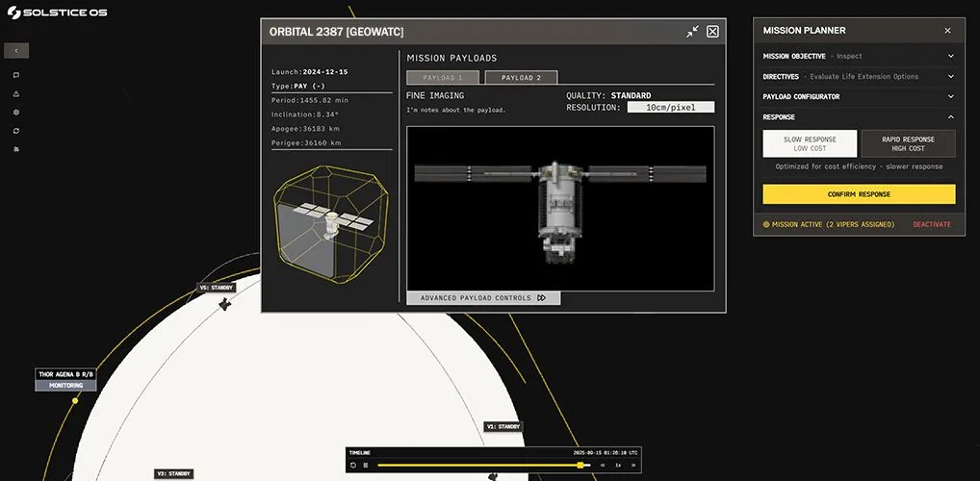Open the hexagon settings sidebar icon

16,113
